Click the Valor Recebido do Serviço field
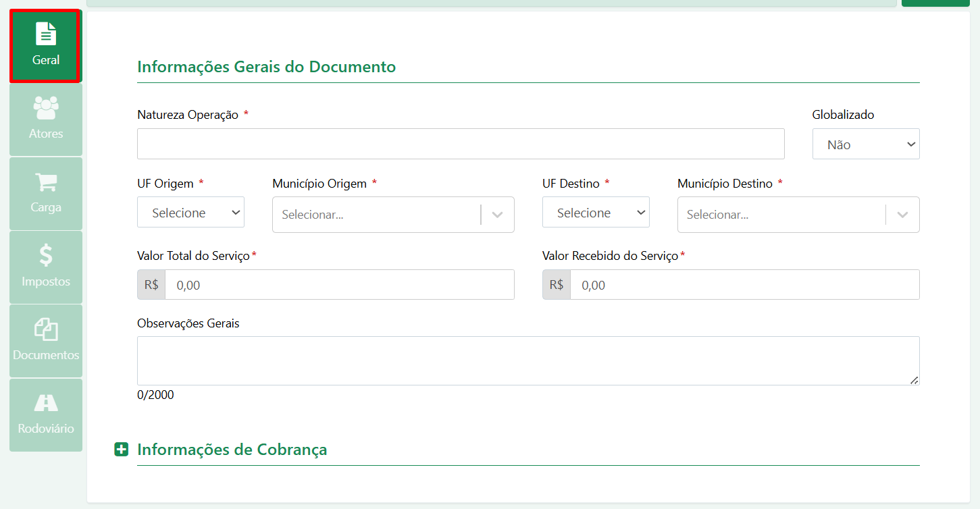The height and width of the screenshot is (509, 980). pos(745,285)
